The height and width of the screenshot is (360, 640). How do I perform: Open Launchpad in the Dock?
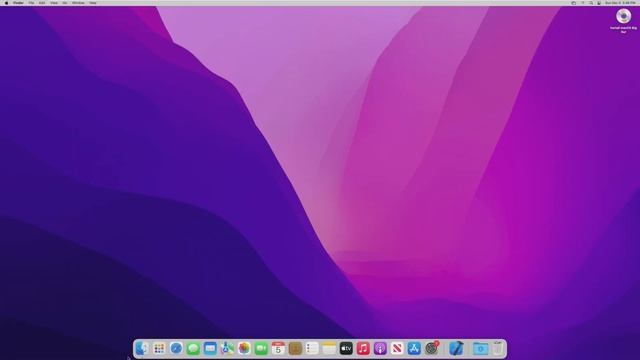(x=159, y=349)
